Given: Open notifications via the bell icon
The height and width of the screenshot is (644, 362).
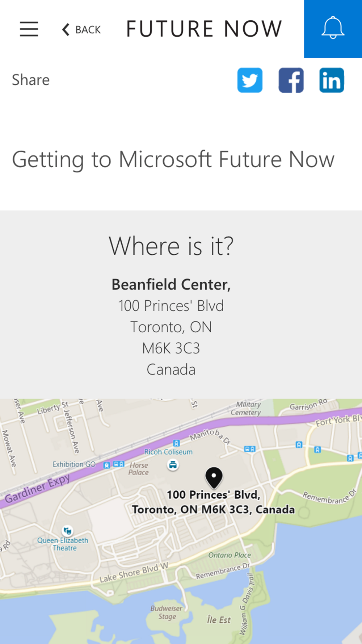Looking at the screenshot, I should click(333, 29).
